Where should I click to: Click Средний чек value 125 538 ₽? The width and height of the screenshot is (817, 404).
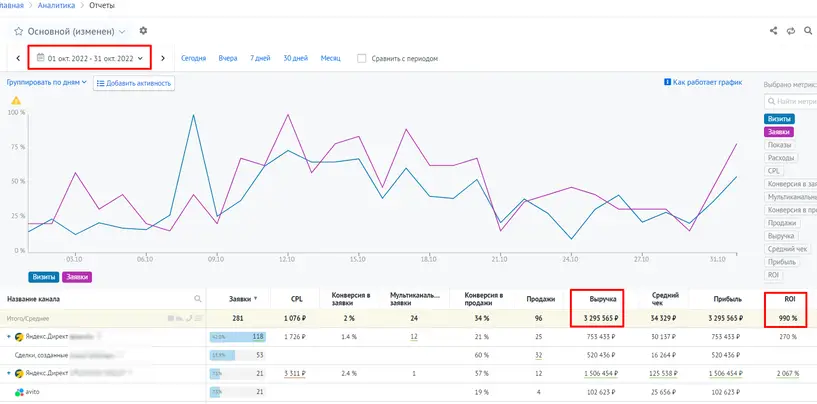(665, 373)
